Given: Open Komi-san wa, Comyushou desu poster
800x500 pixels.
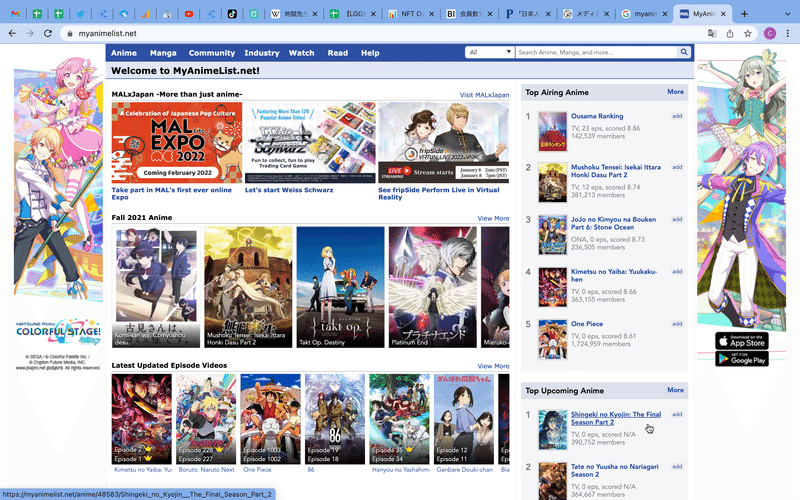Looking at the screenshot, I should 156,287.
